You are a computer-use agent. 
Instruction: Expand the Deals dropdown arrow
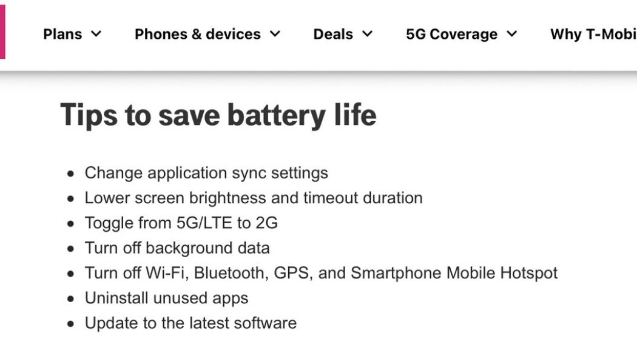(366, 35)
